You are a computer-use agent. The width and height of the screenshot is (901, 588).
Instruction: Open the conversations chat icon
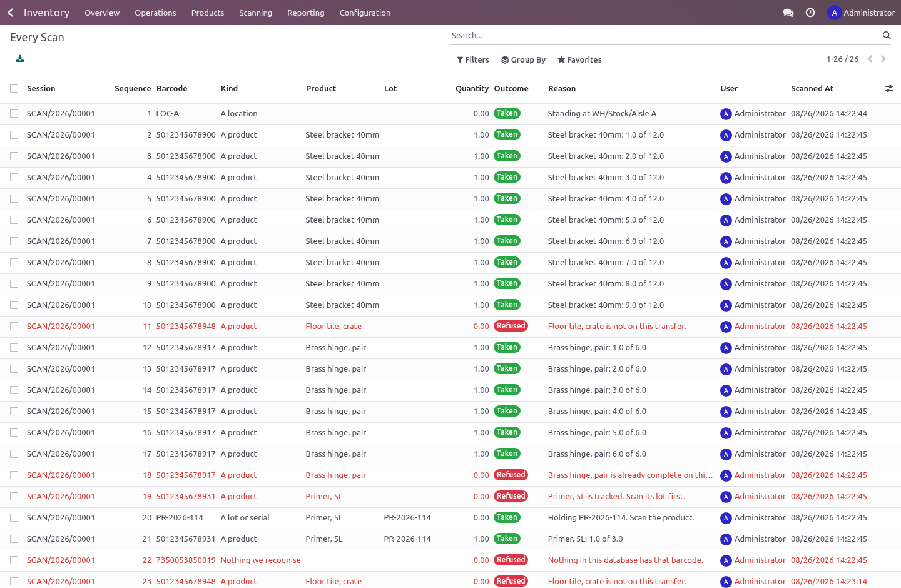point(788,13)
